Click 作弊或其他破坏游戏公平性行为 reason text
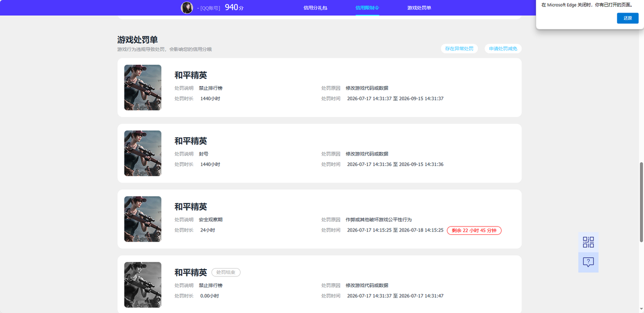The width and height of the screenshot is (644, 313). click(379, 220)
